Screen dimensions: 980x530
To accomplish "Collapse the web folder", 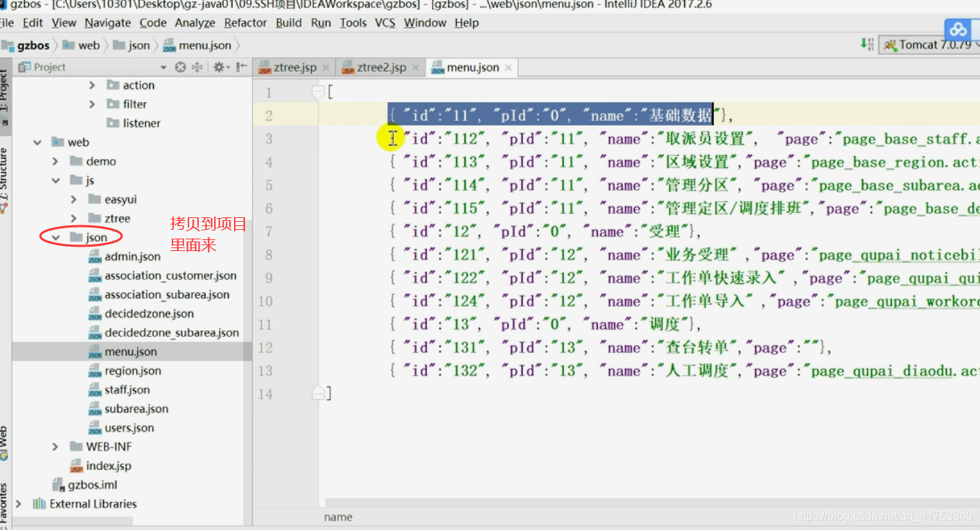I will [37, 142].
